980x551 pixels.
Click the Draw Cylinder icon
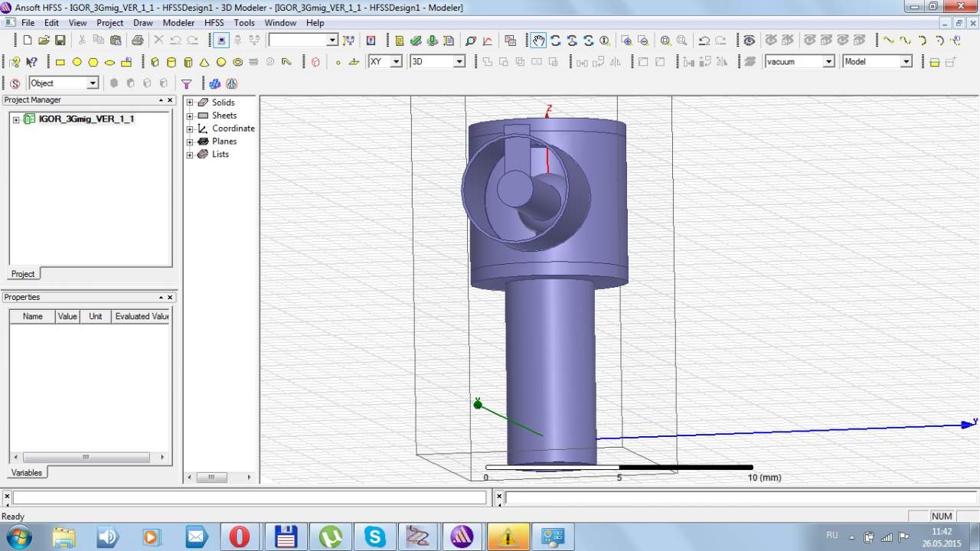(x=171, y=62)
